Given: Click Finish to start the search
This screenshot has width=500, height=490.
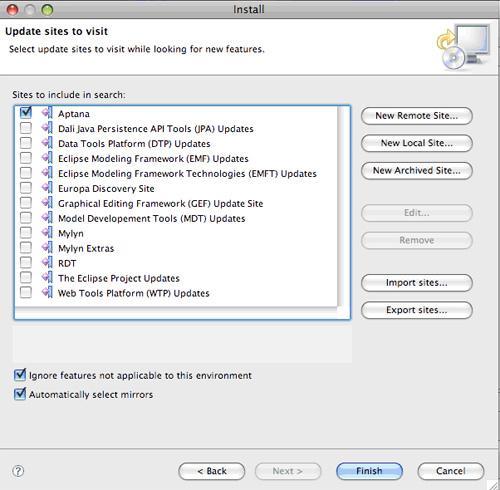Looking at the screenshot, I should tap(369, 471).
